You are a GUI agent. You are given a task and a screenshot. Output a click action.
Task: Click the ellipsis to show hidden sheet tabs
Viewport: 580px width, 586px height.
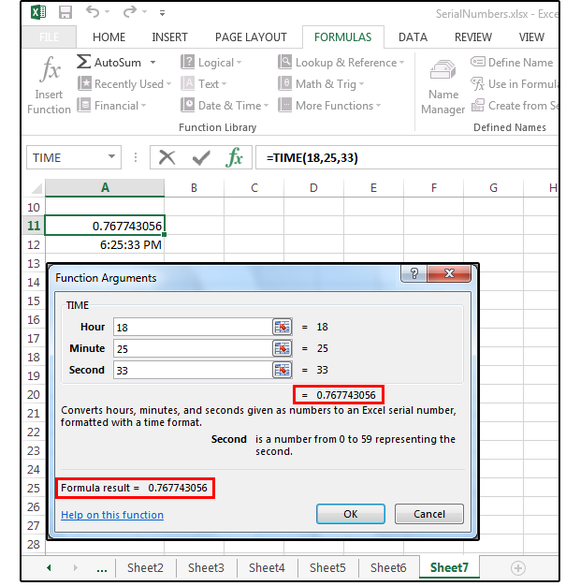102,569
